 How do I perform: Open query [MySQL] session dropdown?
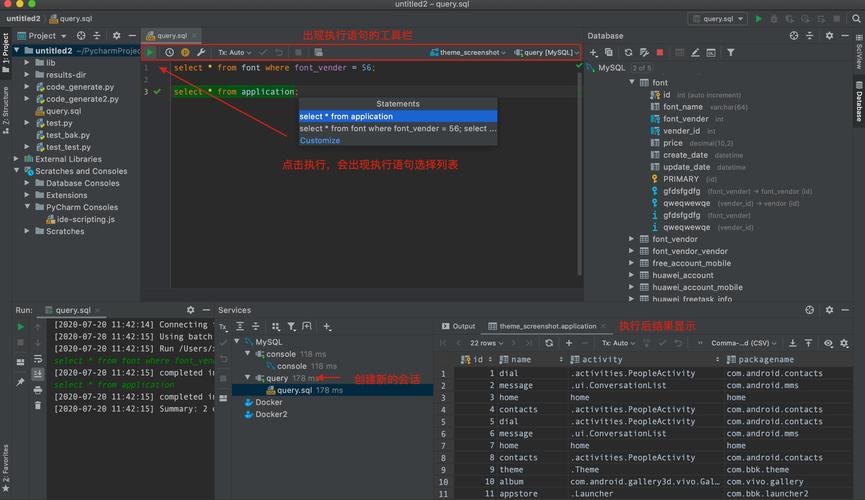(546, 52)
